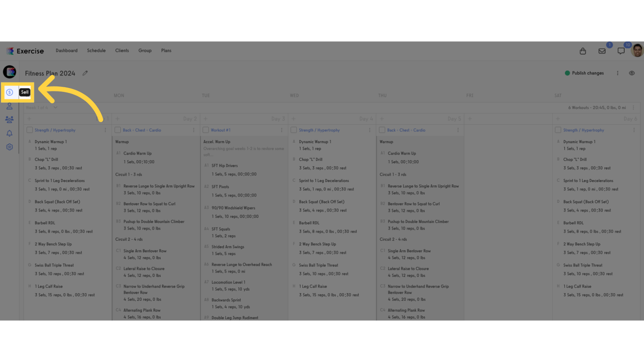
Task: Select the SFT Squats exercise
Action: point(221,229)
